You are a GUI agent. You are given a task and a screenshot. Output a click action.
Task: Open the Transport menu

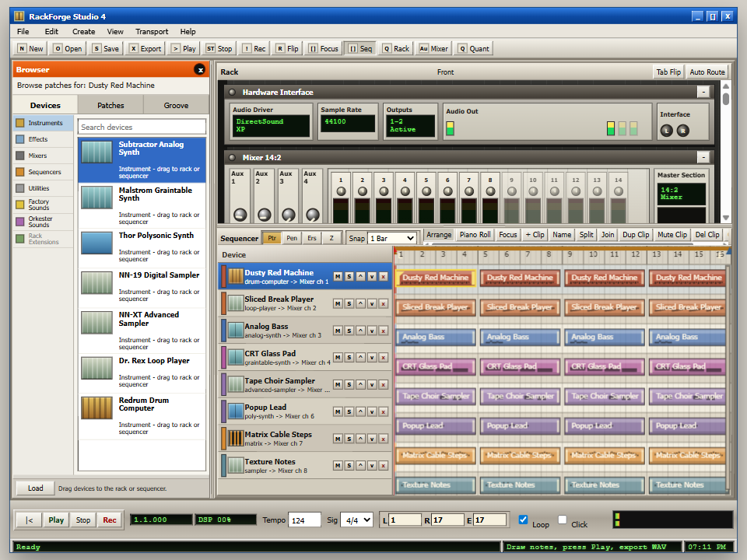click(152, 31)
